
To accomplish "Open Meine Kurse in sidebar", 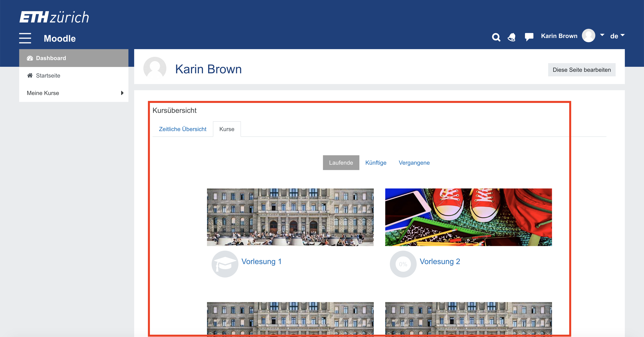I will (x=74, y=93).
